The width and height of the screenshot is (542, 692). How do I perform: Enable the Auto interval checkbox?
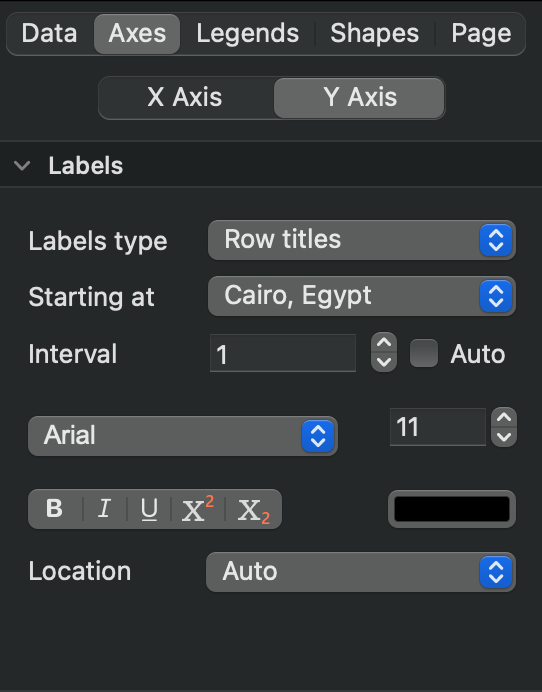click(424, 353)
